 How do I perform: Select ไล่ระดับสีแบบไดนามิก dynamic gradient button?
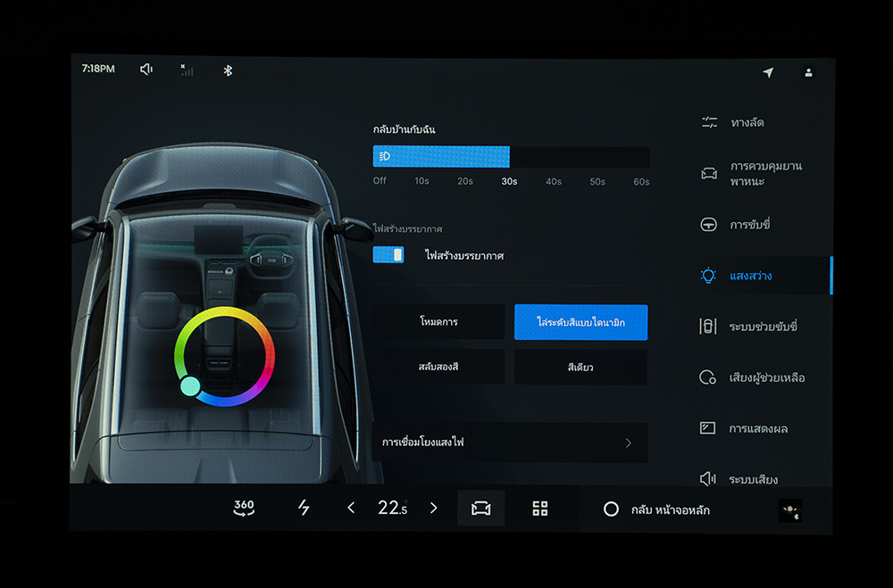click(581, 322)
